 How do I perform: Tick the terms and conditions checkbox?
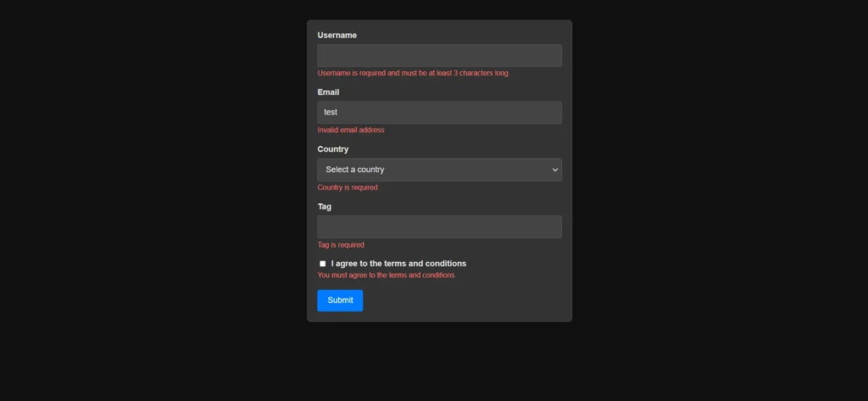pyautogui.click(x=323, y=264)
